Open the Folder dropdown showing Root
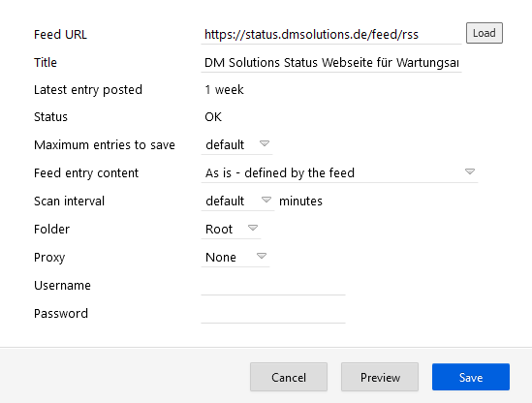The width and height of the screenshot is (532, 403). pos(231,230)
